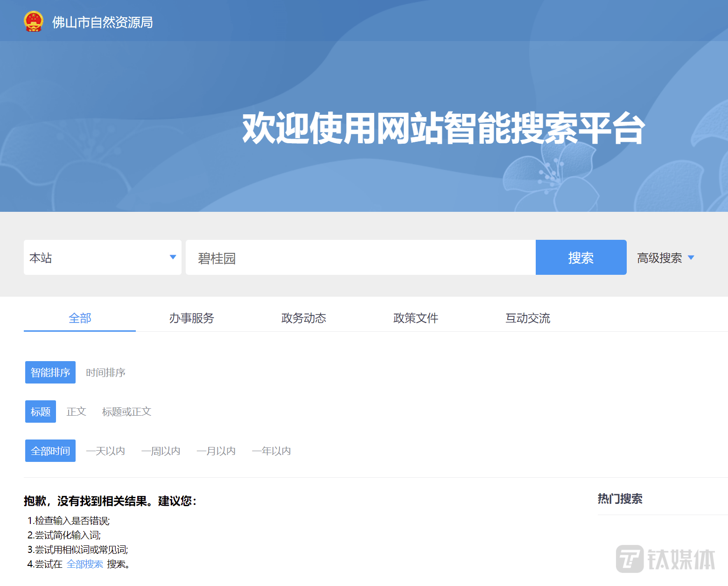Viewport: 728px width, 586px height.
Task: Go to the 互动交流 tab
Action: tap(528, 318)
